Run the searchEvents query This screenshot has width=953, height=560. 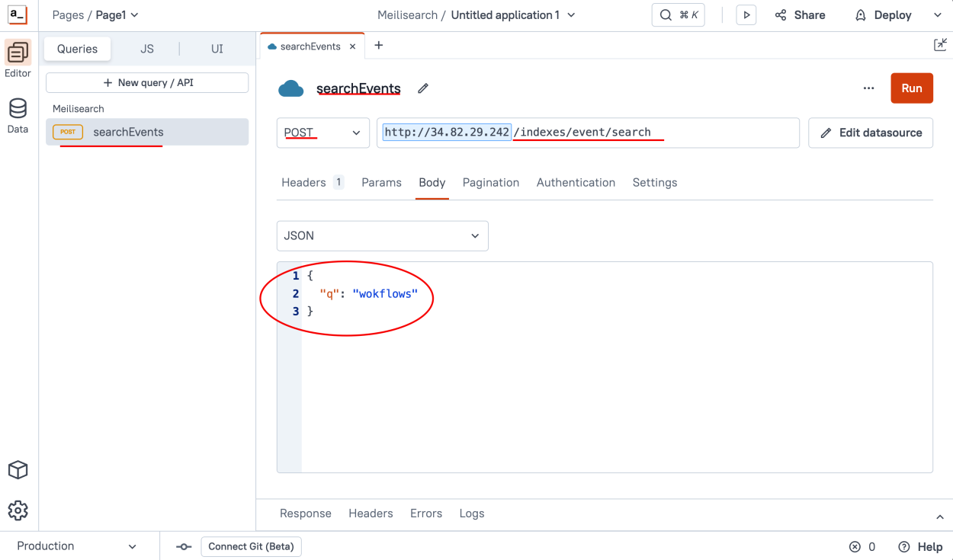click(x=911, y=88)
